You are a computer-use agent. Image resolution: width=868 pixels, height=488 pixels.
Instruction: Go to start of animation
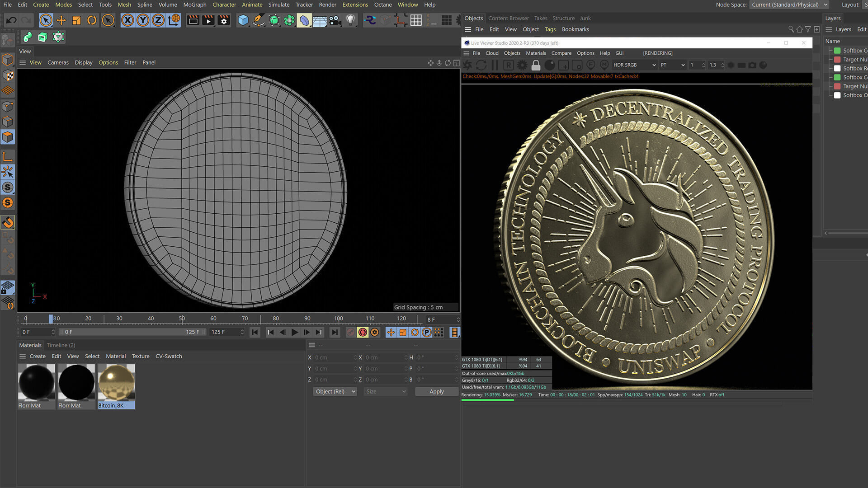(255, 333)
